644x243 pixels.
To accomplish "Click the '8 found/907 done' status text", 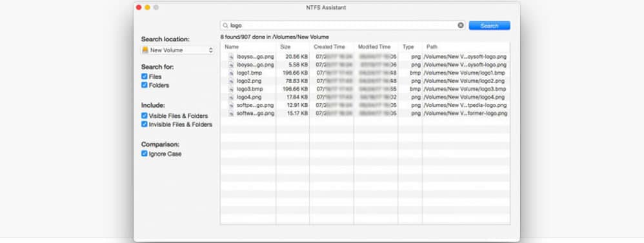I will click(274, 37).
